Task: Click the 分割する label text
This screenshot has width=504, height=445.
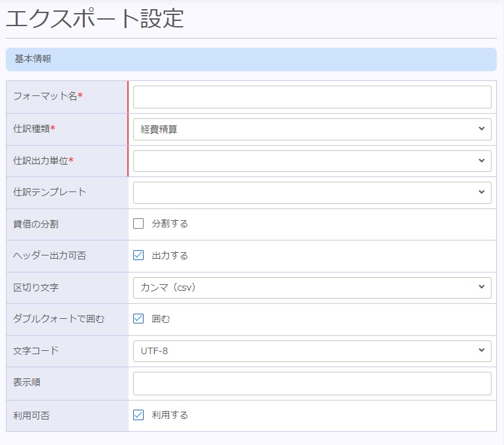Action: 170,223
